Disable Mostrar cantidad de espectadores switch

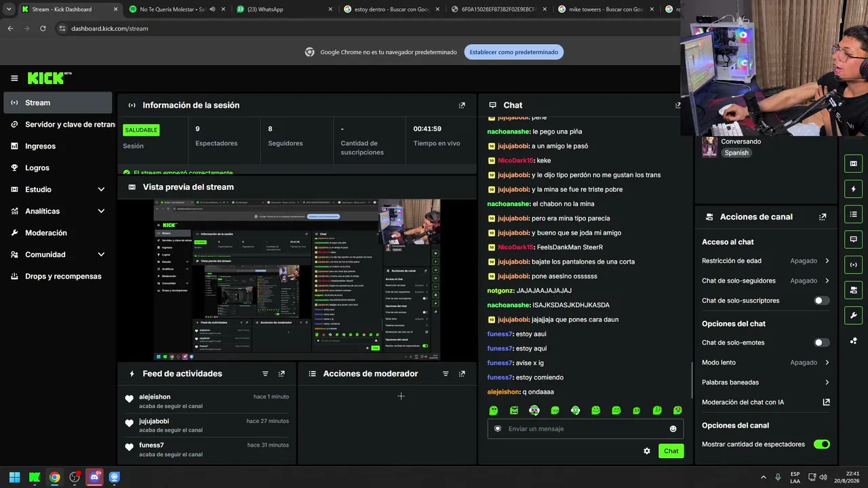pos(821,445)
